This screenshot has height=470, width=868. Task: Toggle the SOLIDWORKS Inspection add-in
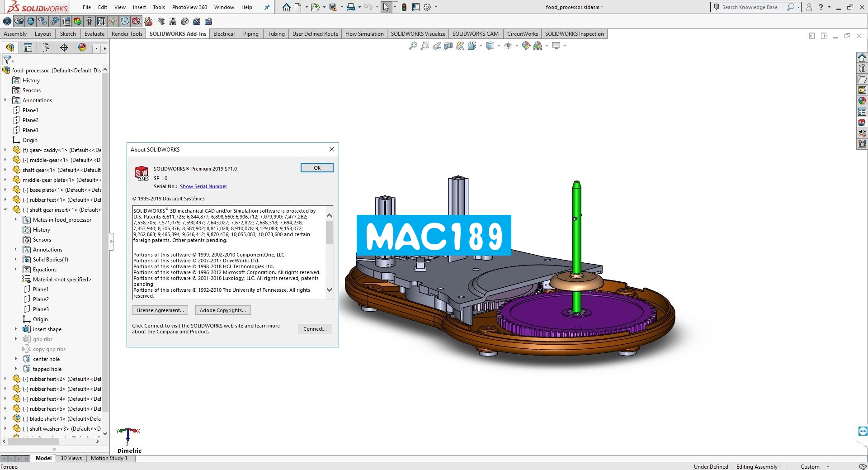[574, 33]
